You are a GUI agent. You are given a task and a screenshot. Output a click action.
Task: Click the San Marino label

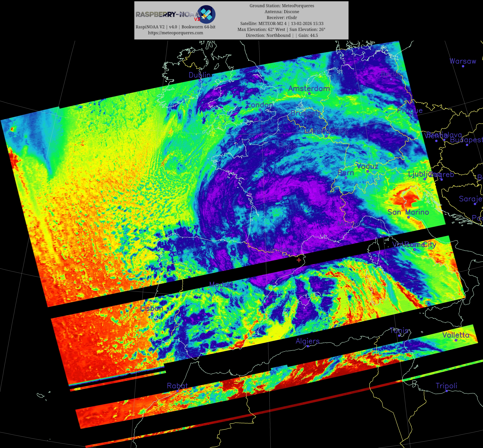click(408, 212)
